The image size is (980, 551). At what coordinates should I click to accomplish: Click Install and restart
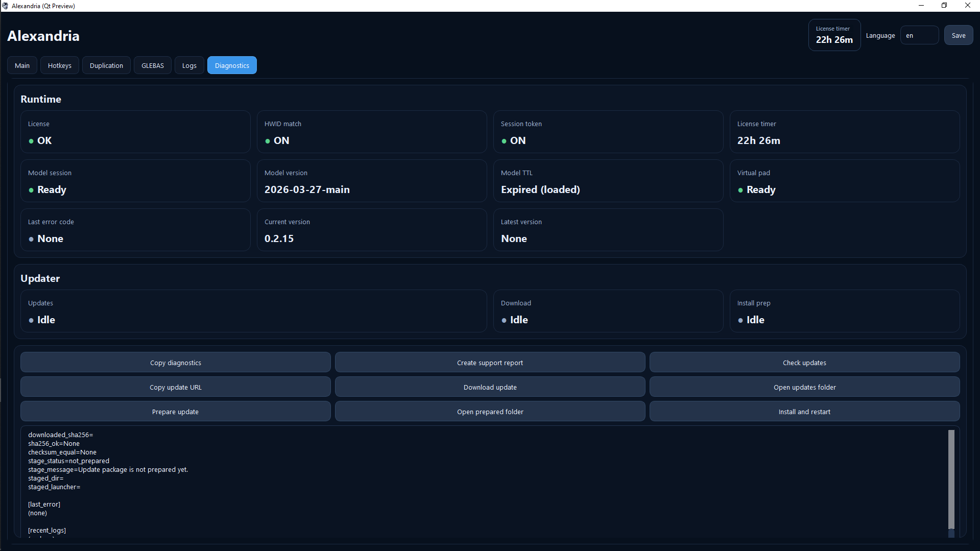pyautogui.click(x=804, y=412)
